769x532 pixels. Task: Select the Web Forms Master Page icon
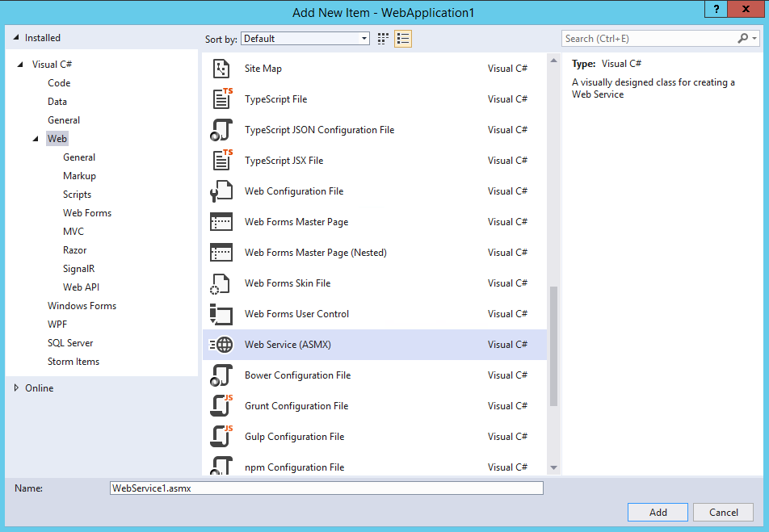(221, 222)
